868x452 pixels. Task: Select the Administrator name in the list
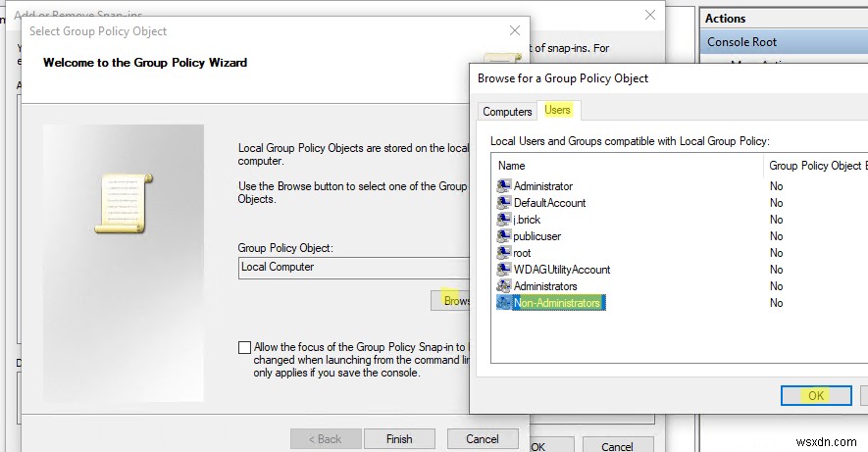(x=543, y=186)
